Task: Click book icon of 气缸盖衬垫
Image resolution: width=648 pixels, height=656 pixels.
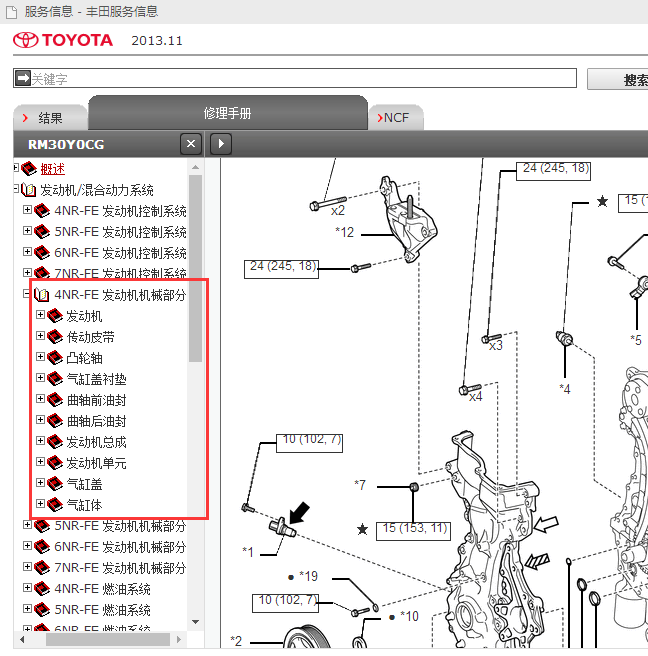Action: [x=55, y=379]
